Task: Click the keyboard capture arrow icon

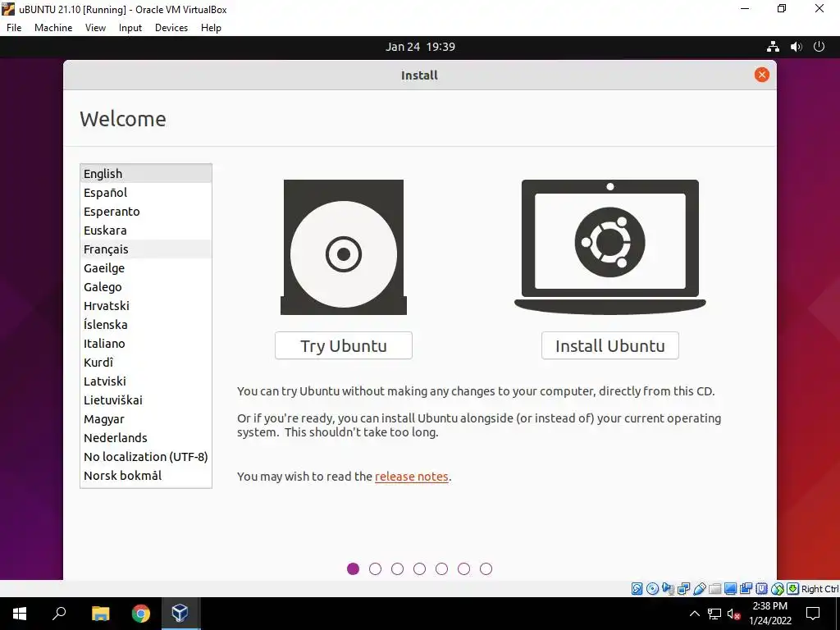Action: coord(793,589)
